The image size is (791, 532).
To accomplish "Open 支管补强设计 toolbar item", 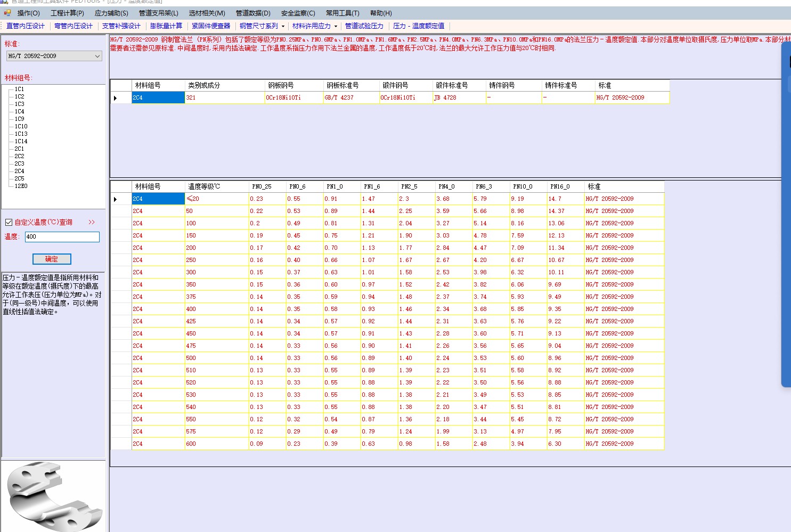I will pyautogui.click(x=121, y=26).
